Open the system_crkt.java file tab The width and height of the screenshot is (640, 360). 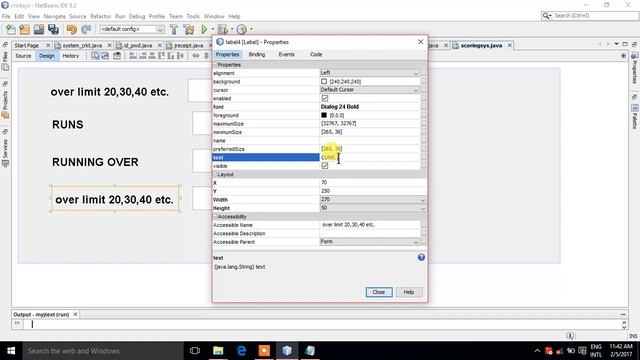click(x=82, y=45)
